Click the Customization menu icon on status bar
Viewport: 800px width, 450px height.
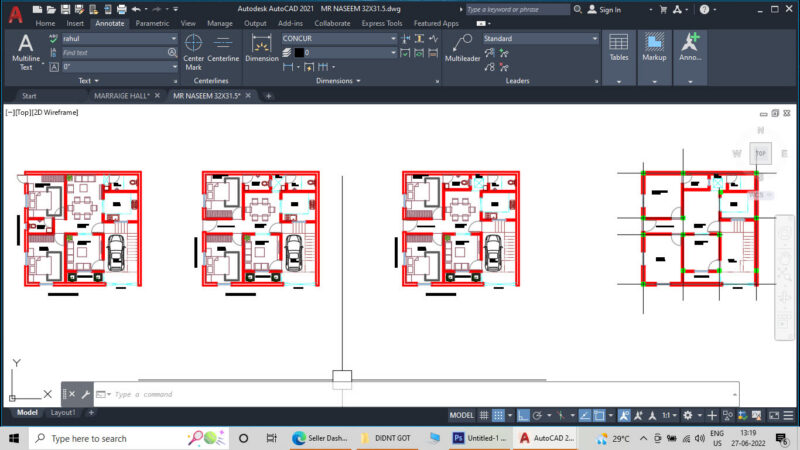tap(788, 415)
